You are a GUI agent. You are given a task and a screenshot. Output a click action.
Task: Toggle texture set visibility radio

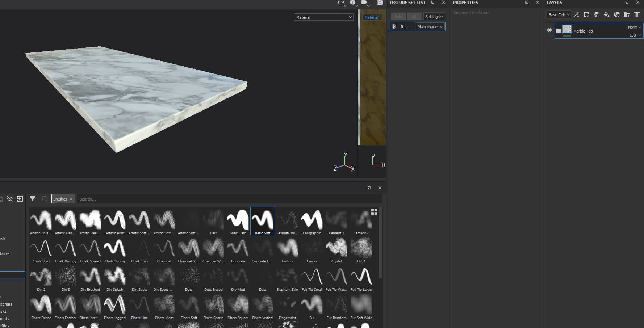click(394, 26)
